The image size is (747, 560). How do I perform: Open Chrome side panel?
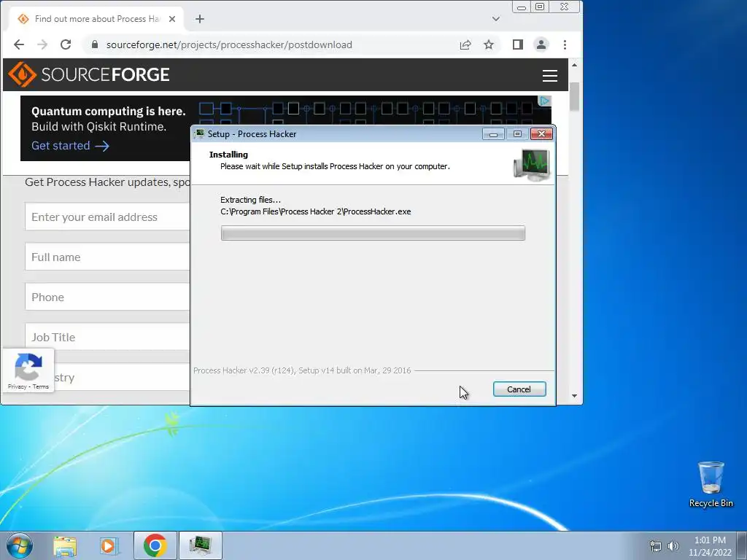518,44
